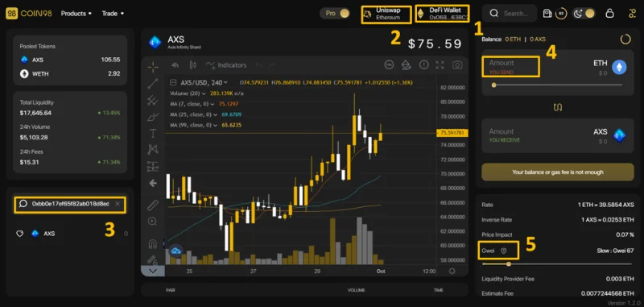
Task: Click the 0 ETH balance value
Action: (x=513, y=39)
